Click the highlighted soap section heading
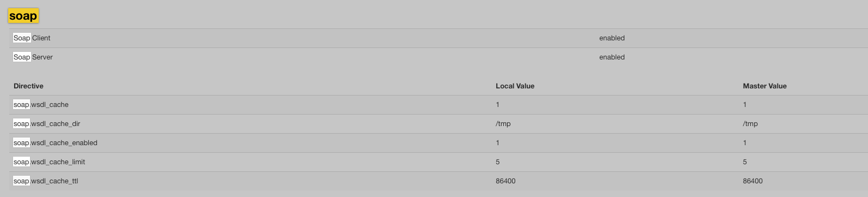This screenshot has width=868, height=197. tap(23, 16)
